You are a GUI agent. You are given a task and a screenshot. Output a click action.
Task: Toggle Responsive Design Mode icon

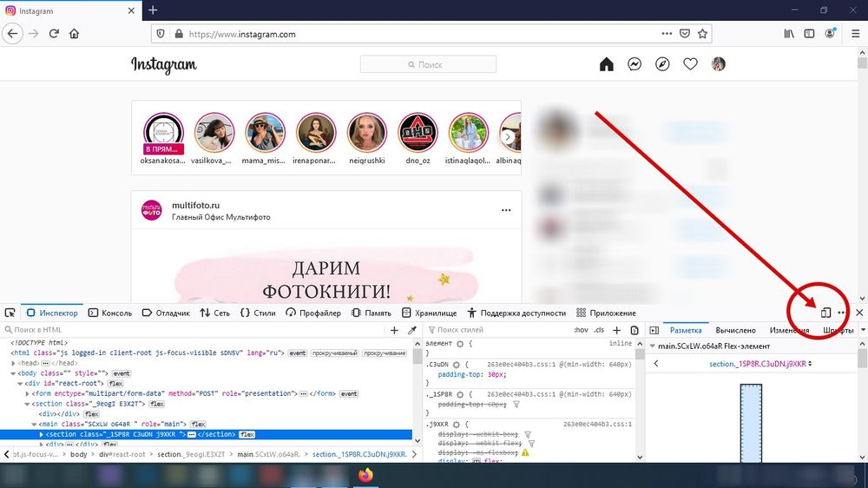coord(825,313)
